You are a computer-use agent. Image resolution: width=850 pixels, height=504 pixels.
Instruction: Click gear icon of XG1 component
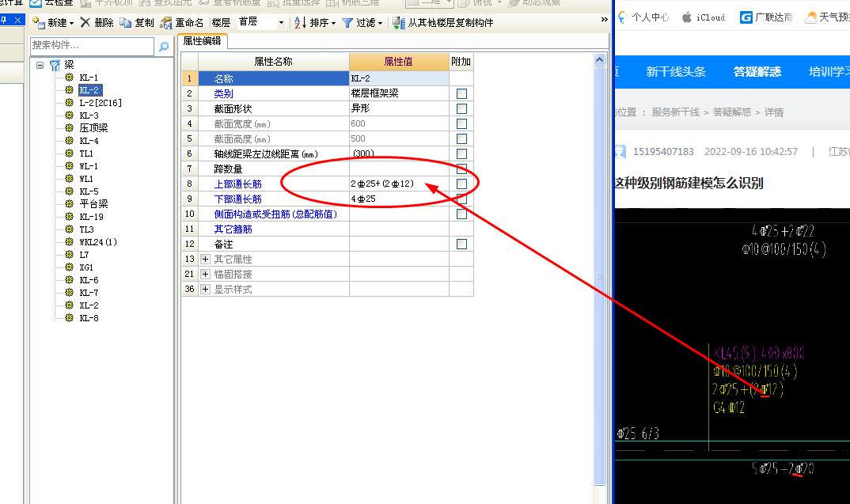pos(70,267)
